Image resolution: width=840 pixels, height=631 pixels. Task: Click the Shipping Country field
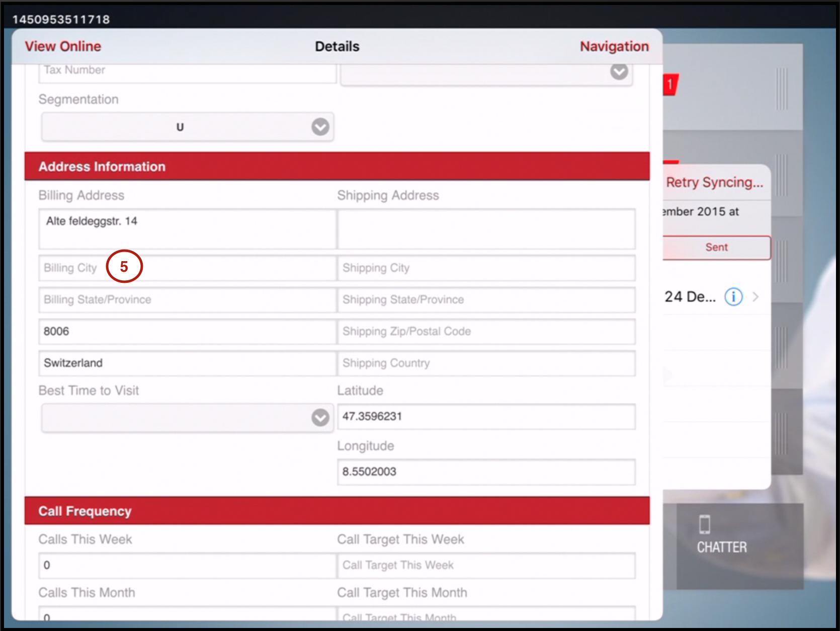pyautogui.click(x=486, y=363)
